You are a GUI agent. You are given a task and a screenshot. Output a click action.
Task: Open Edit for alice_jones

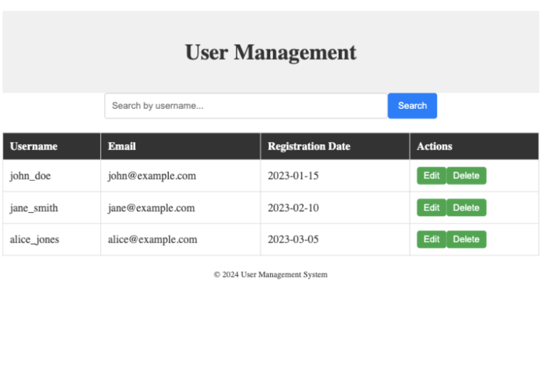coord(431,239)
